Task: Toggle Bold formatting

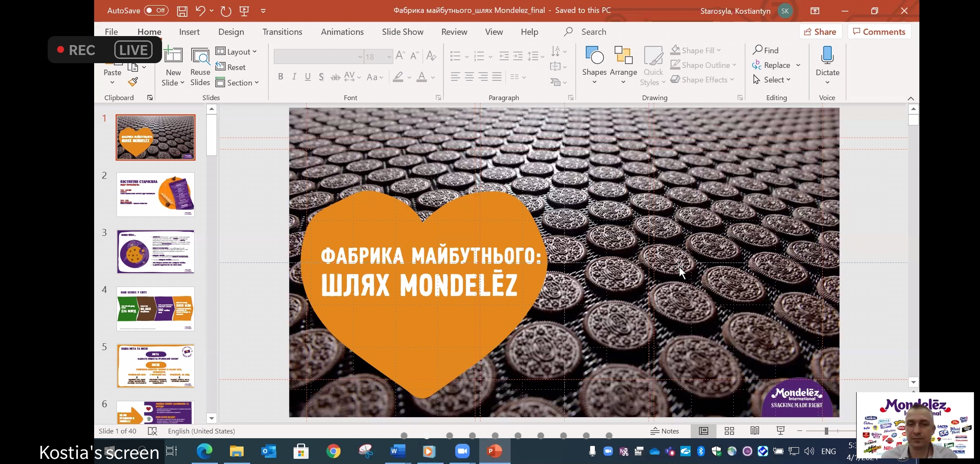Action: click(281, 77)
